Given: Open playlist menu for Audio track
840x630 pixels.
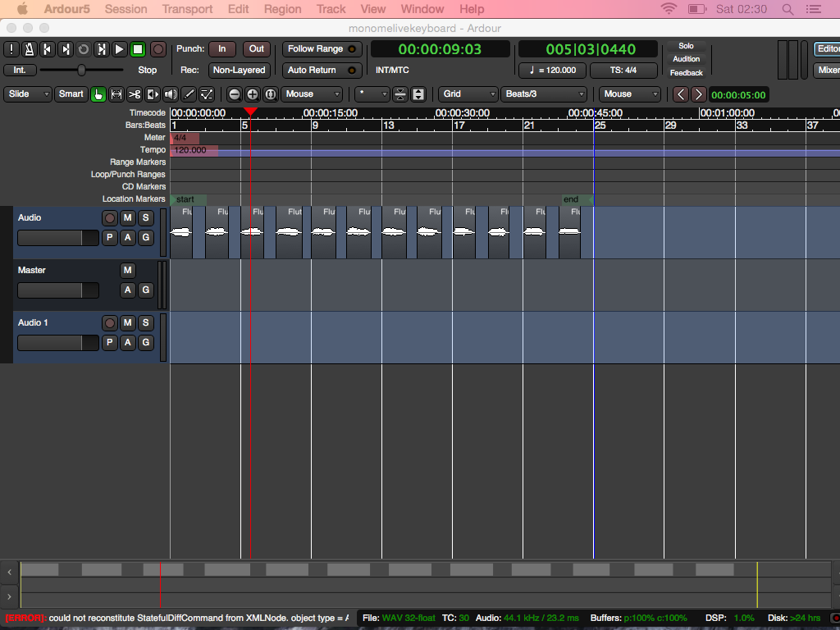Looking at the screenshot, I should (110, 237).
